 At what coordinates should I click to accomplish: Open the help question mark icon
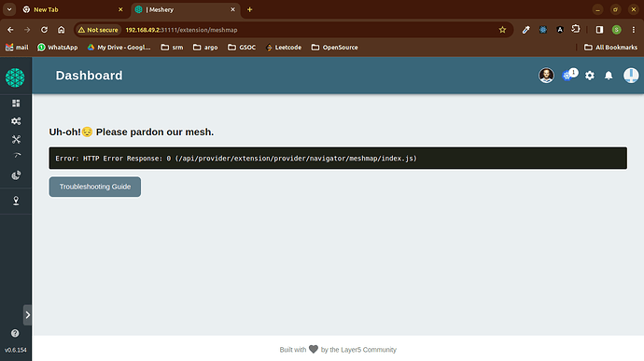(15, 333)
